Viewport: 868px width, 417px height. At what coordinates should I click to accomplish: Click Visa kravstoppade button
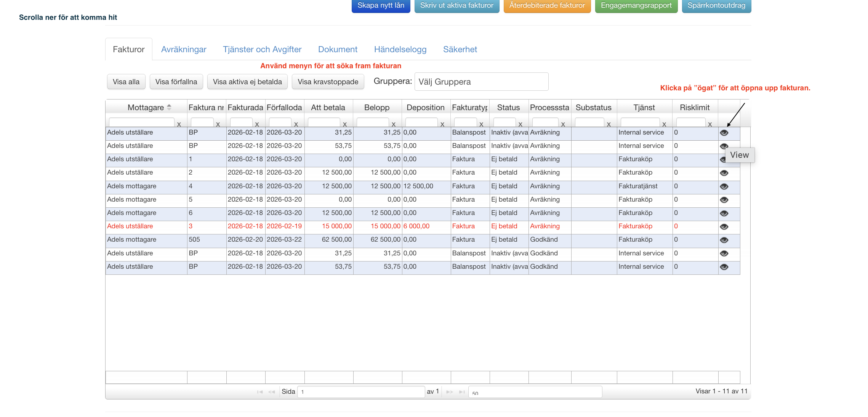pyautogui.click(x=328, y=82)
